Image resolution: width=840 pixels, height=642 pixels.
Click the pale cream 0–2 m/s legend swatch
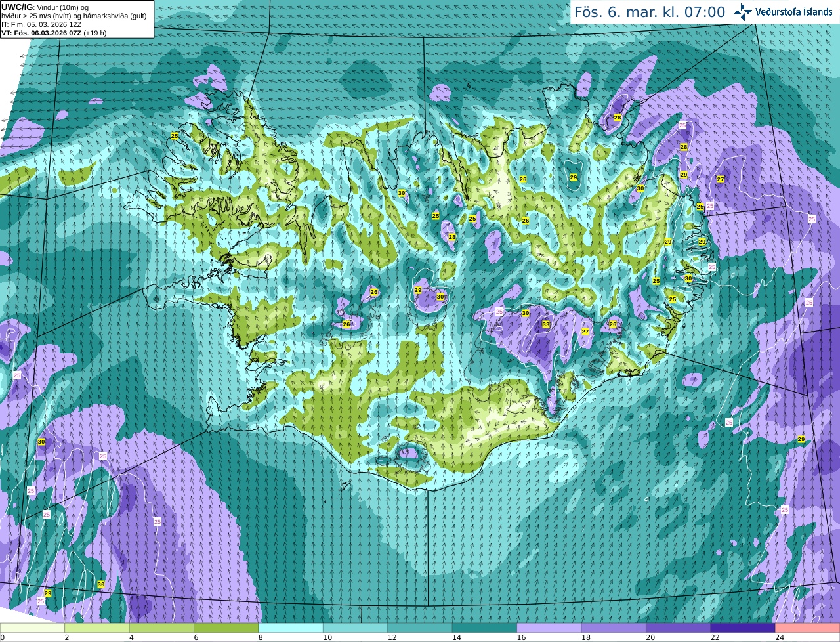[x=32, y=628]
